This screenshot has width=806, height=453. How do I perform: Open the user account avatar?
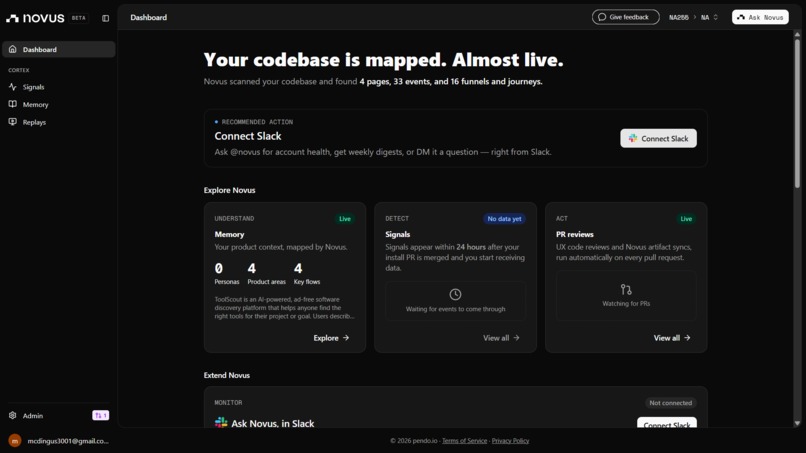coord(15,441)
